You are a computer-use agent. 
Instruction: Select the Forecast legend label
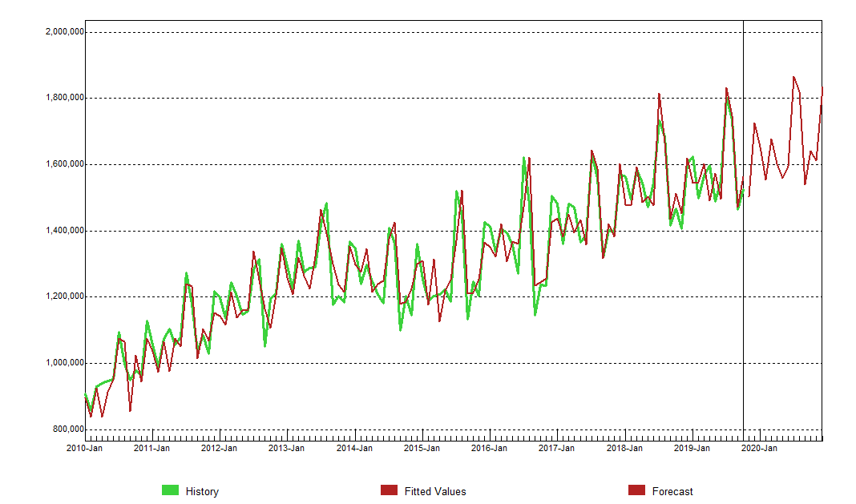(672, 491)
